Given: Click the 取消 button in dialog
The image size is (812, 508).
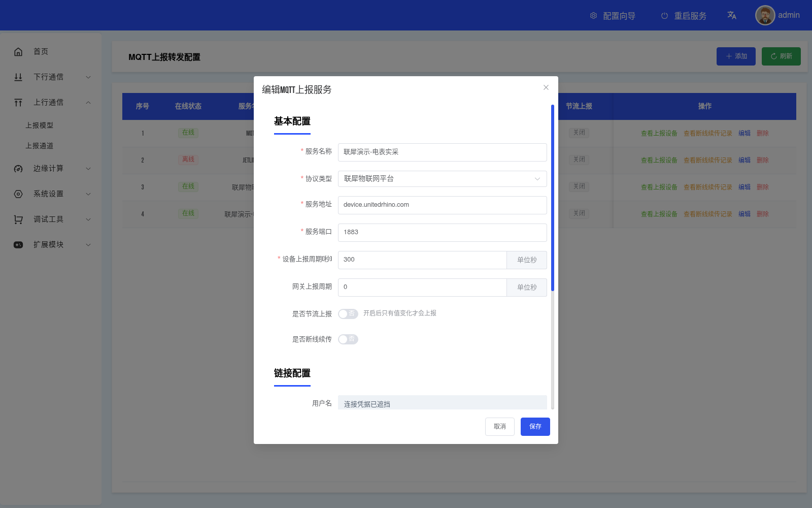Looking at the screenshot, I should (500, 427).
